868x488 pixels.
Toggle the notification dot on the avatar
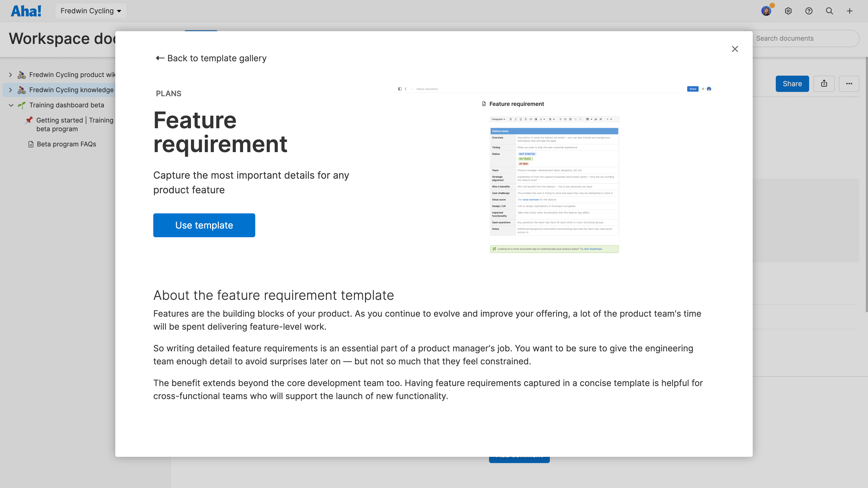click(772, 5)
